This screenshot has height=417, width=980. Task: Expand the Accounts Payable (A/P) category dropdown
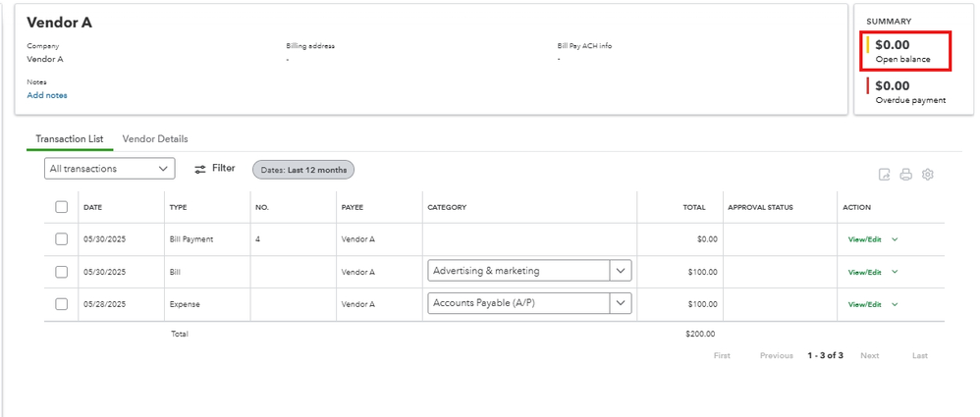621,303
